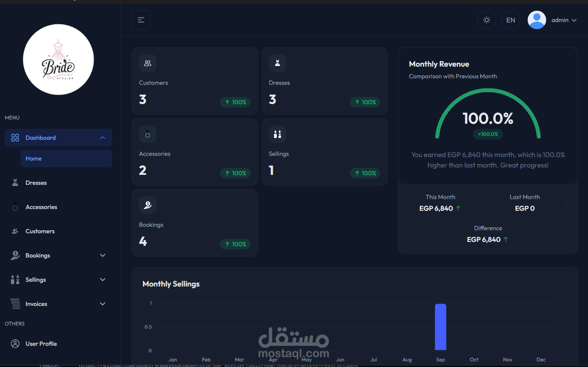This screenshot has height=367, width=588.
Task: Click the Monthly Revenue heading
Action: (x=439, y=64)
